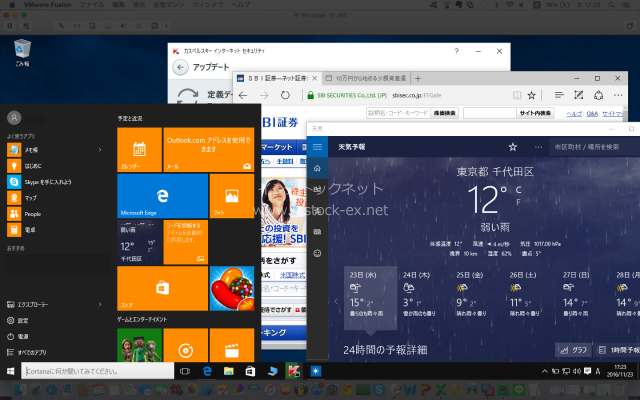
Task: Select Weather home sidebar icon
Action: coord(317,168)
